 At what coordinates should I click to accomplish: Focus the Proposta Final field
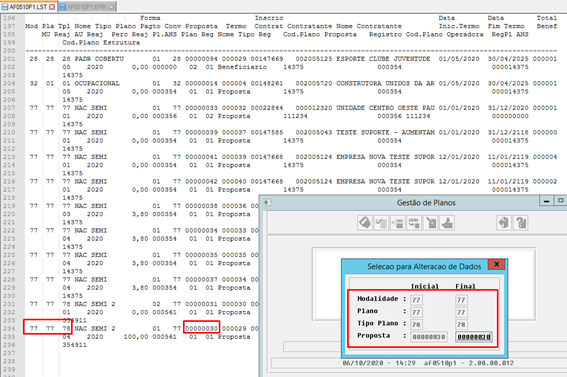[474, 337]
